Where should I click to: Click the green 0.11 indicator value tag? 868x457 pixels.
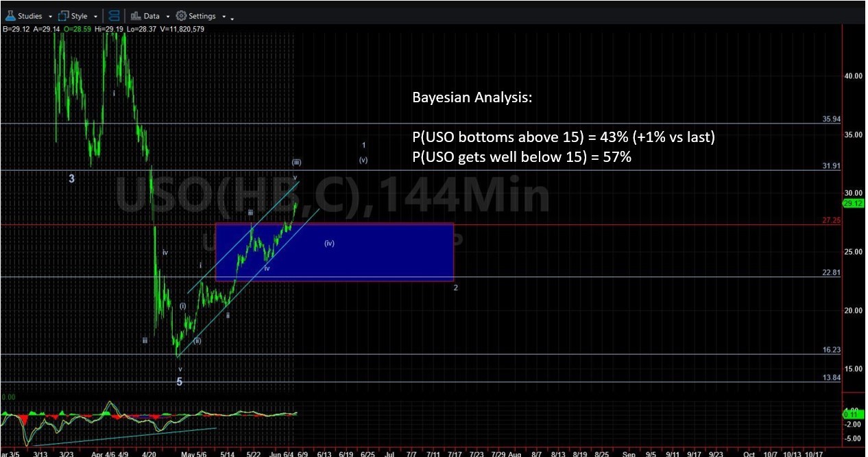853,414
